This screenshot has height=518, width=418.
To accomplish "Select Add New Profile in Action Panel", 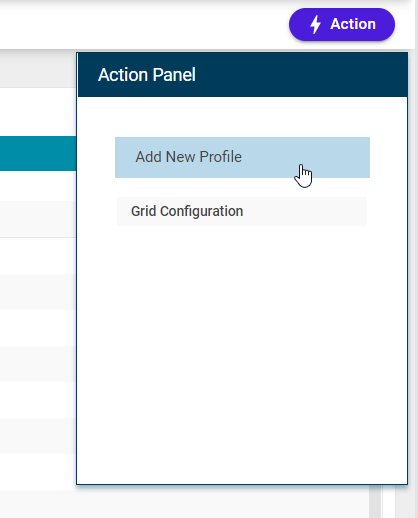I will coord(242,157).
